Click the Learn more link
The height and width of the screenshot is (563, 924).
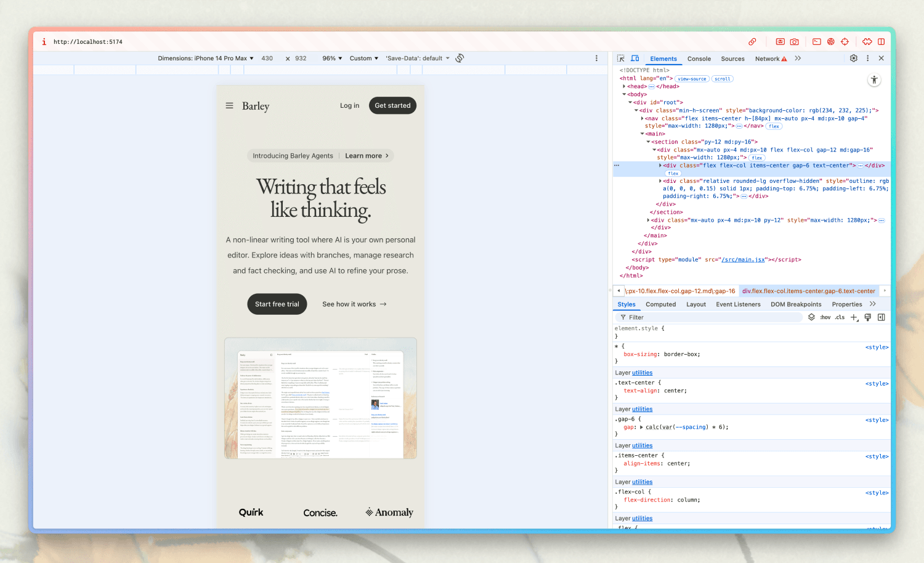(367, 156)
